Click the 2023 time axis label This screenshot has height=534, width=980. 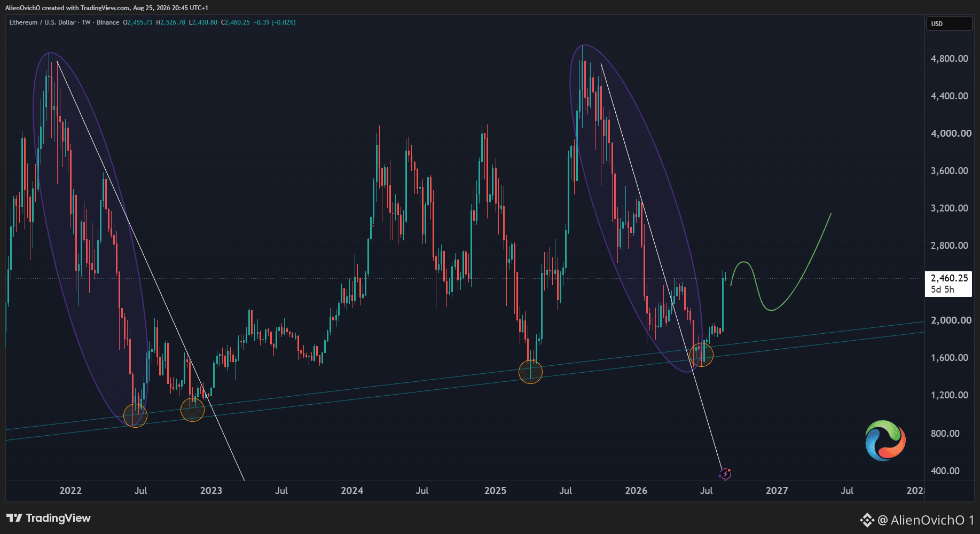211,491
